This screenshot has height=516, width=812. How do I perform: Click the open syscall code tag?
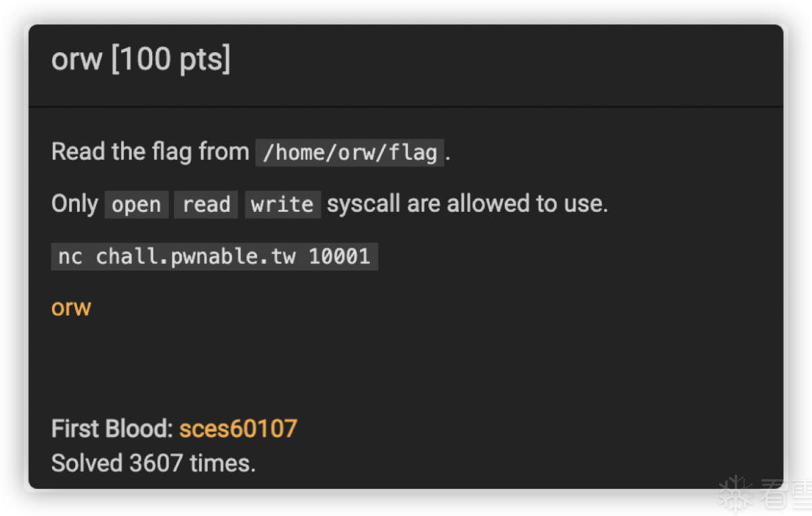pyautogui.click(x=137, y=205)
